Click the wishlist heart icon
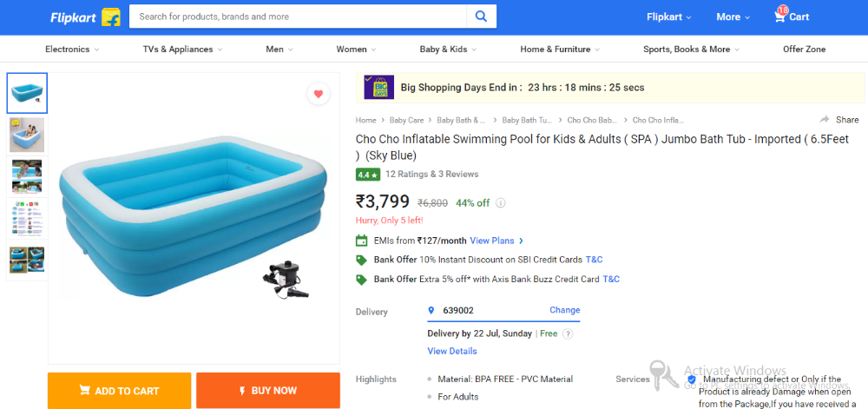 pos(319,94)
